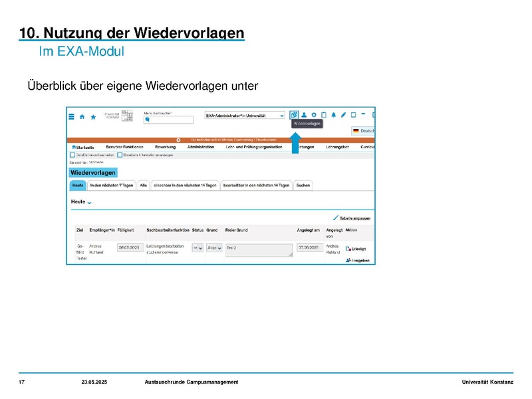Screen dimensions: 532x399
Task: Open favorites star icon
Action: [93, 117]
